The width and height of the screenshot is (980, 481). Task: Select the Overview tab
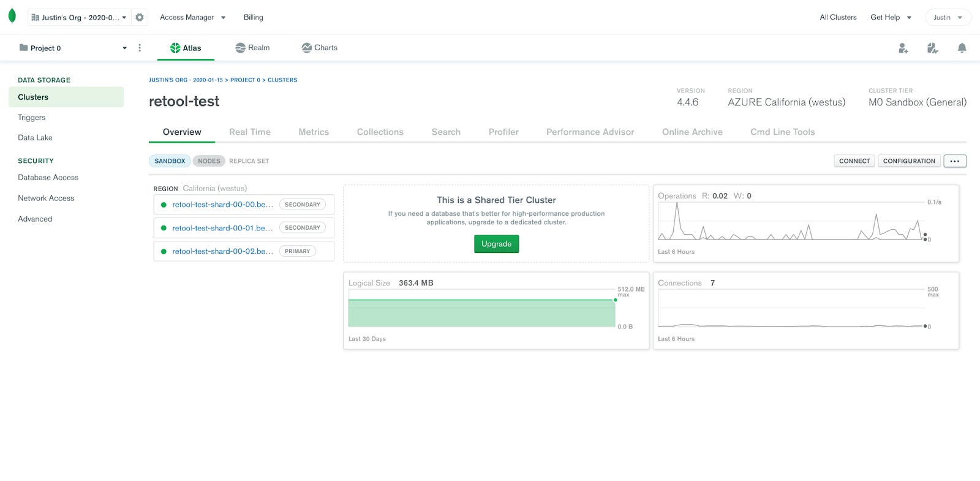pyautogui.click(x=182, y=132)
